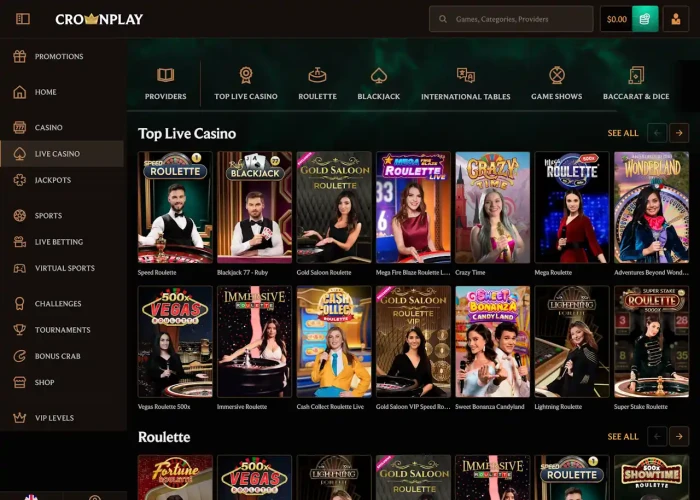The width and height of the screenshot is (700, 500).
Task: Select Jackpots label in sidebar
Action: click(x=53, y=180)
